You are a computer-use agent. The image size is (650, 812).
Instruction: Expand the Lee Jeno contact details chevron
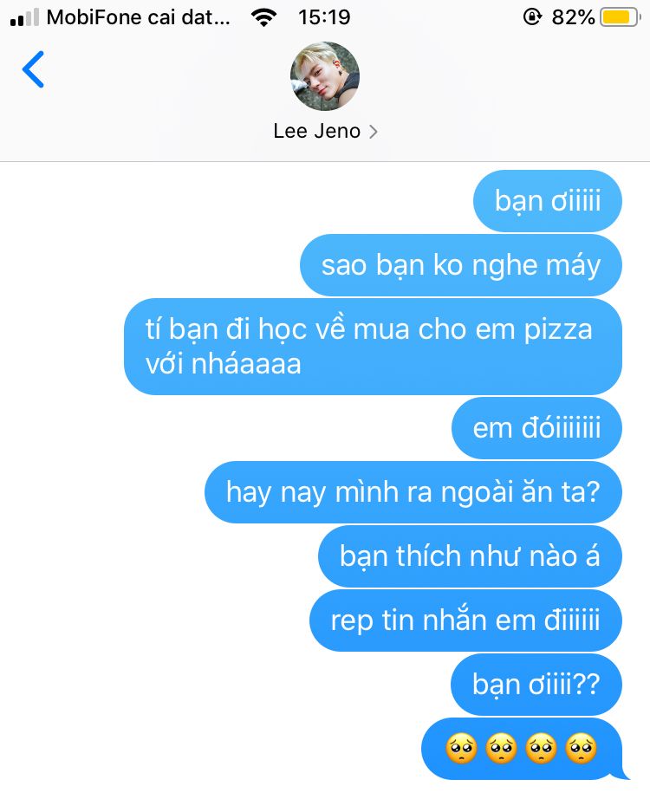(373, 132)
